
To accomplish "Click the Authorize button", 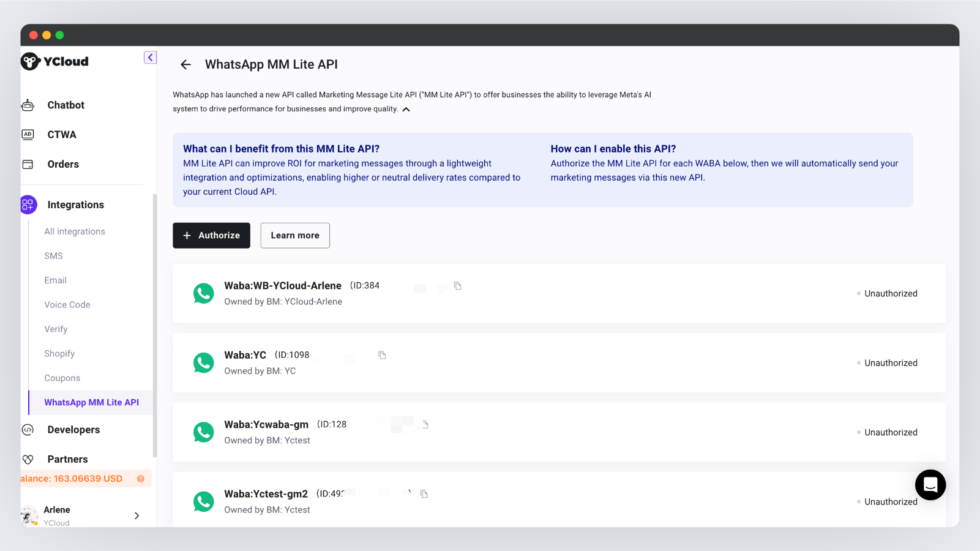I will (211, 236).
